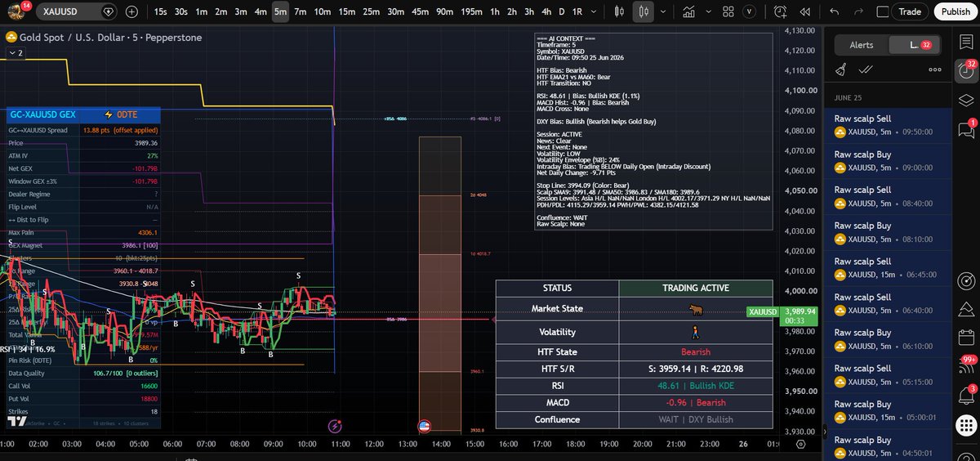980x461 pixels.
Task: Open the Indicators icon
Action: coord(689,12)
